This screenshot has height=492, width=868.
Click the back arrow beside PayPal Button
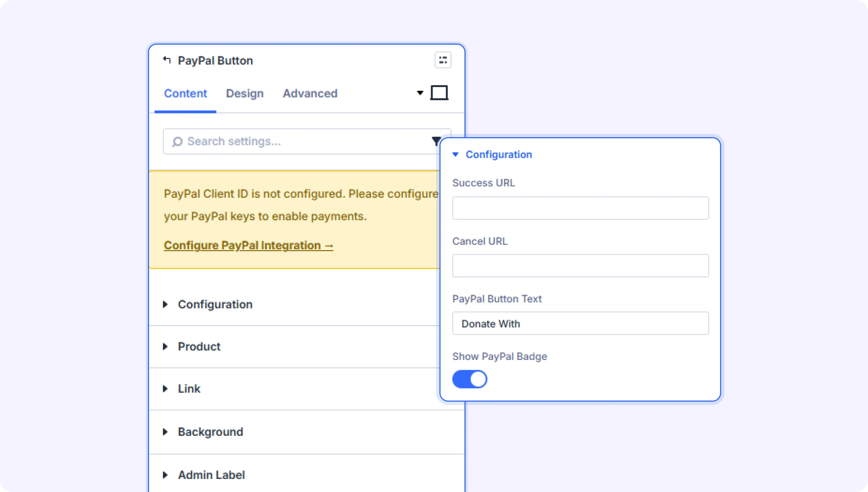[167, 60]
